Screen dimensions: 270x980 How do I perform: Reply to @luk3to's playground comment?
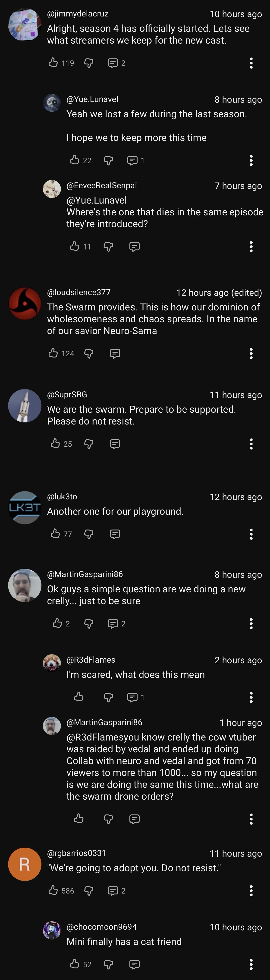tap(115, 534)
